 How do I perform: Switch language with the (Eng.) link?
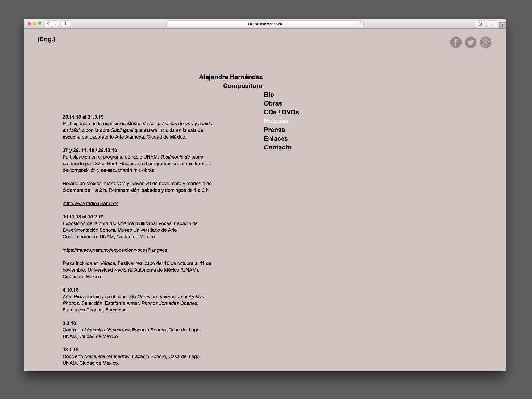pos(47,39)
